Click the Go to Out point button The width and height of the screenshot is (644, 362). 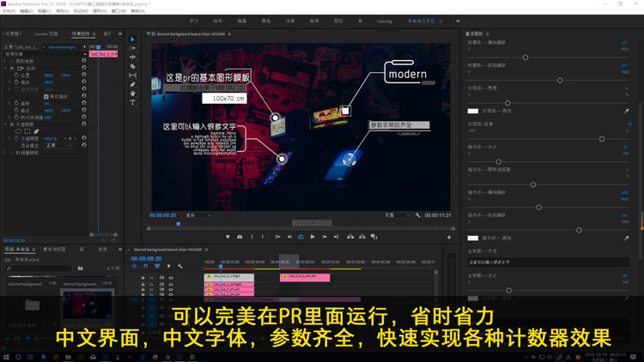336,237
